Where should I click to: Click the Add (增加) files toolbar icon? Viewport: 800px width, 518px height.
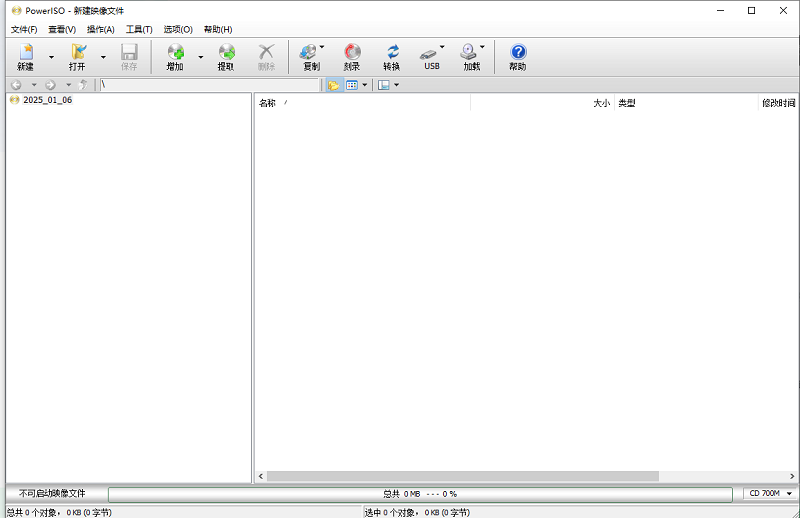(175, 57)
